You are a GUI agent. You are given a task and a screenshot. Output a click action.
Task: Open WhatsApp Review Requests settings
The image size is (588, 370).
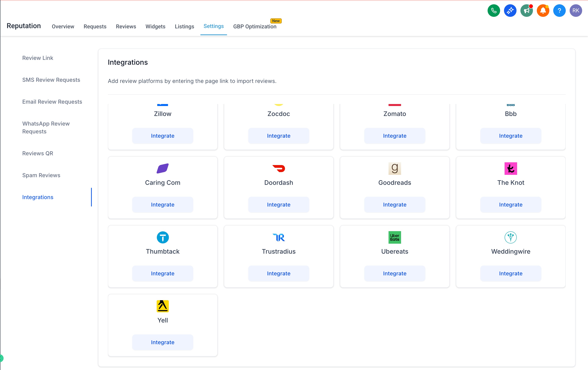pos(46,127)
